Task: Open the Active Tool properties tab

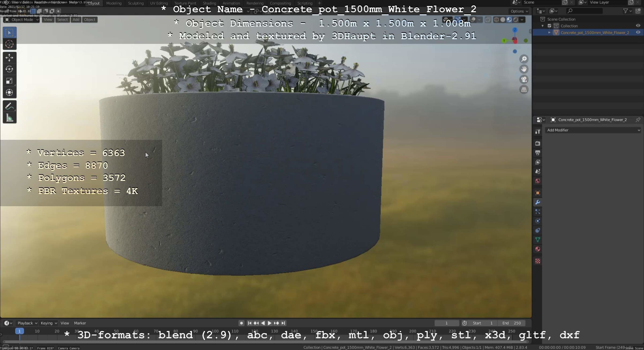Action: pos(538,131)
